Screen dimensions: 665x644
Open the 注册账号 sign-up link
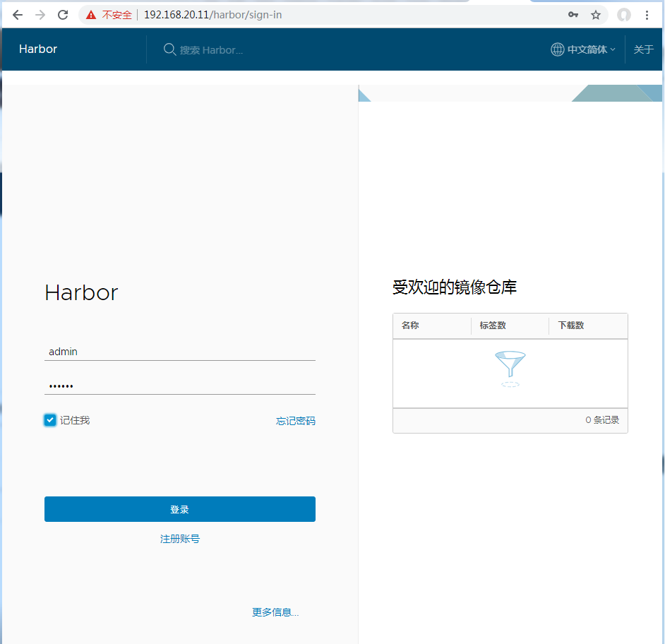(x=180, y=539)
